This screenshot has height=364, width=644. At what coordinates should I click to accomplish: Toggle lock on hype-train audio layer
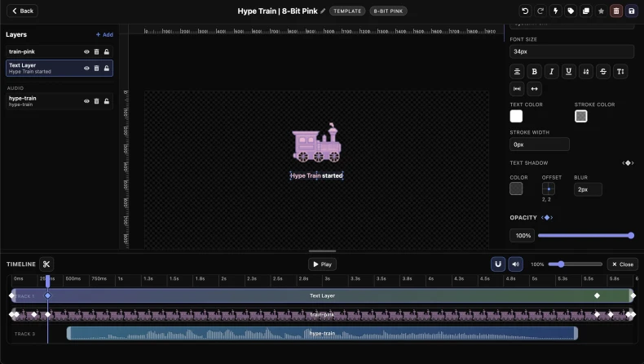[x=106, y=101]
